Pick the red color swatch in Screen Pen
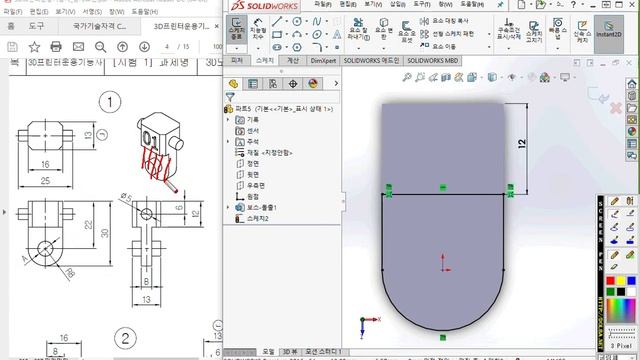The width and height of the screenshot is (640, 360). [x=610, y=281]
